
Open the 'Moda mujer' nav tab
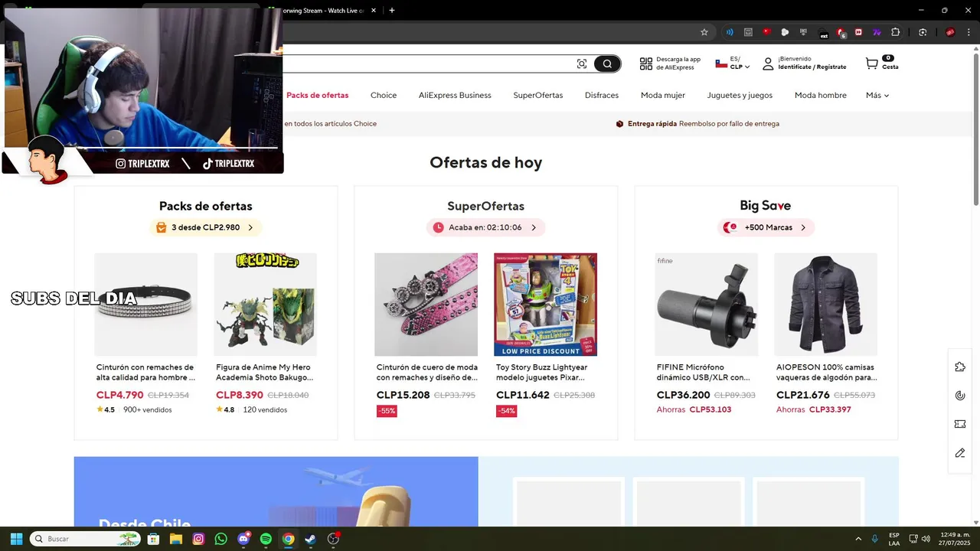click(663, 95)
